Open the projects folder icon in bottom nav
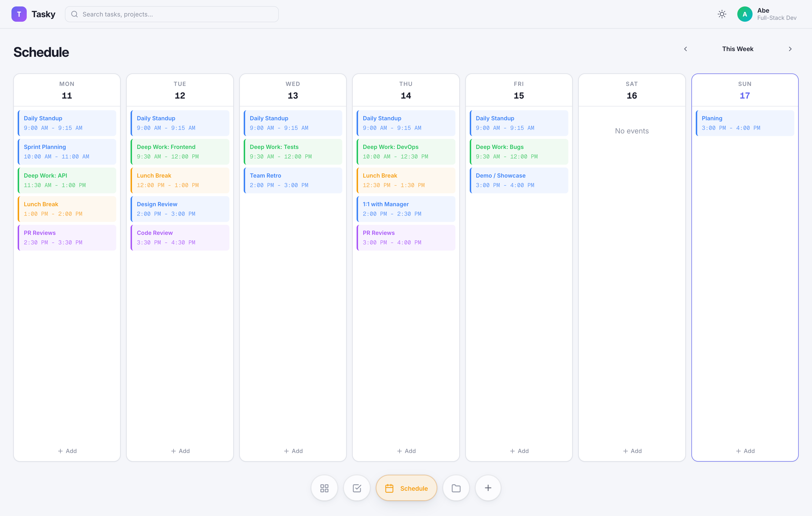This screenshot has height=516, width=812. click(456, 488)
